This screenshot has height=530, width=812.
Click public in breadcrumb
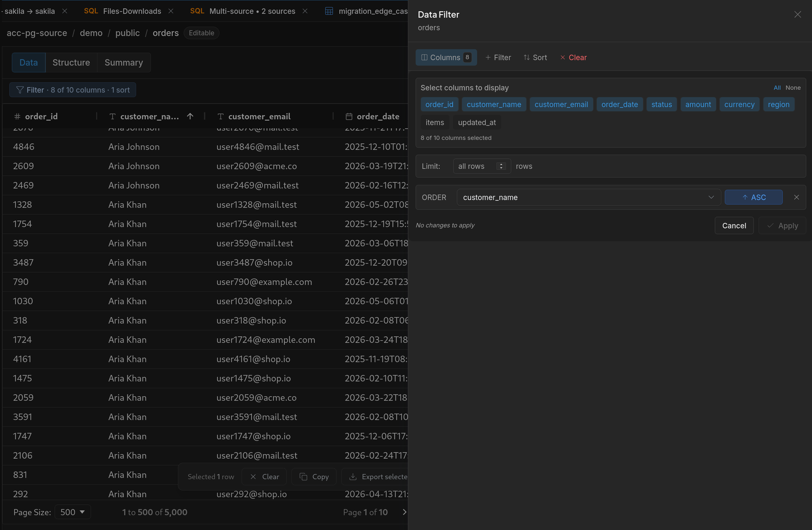coord(127,33)
